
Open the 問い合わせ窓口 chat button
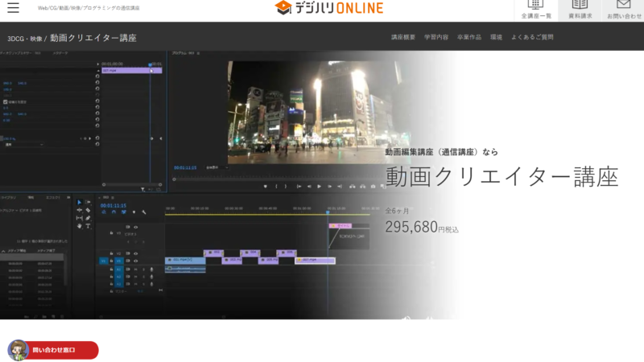point(53,350)
